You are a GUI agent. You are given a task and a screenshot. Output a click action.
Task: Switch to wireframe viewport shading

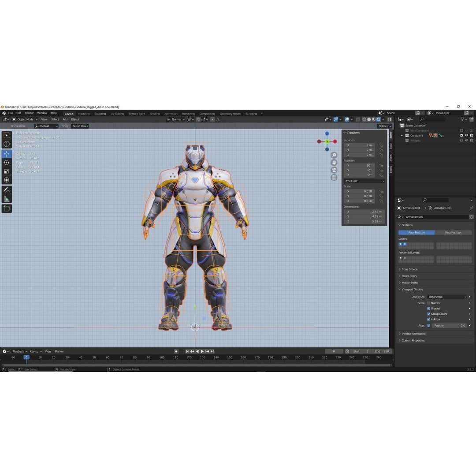364,119
